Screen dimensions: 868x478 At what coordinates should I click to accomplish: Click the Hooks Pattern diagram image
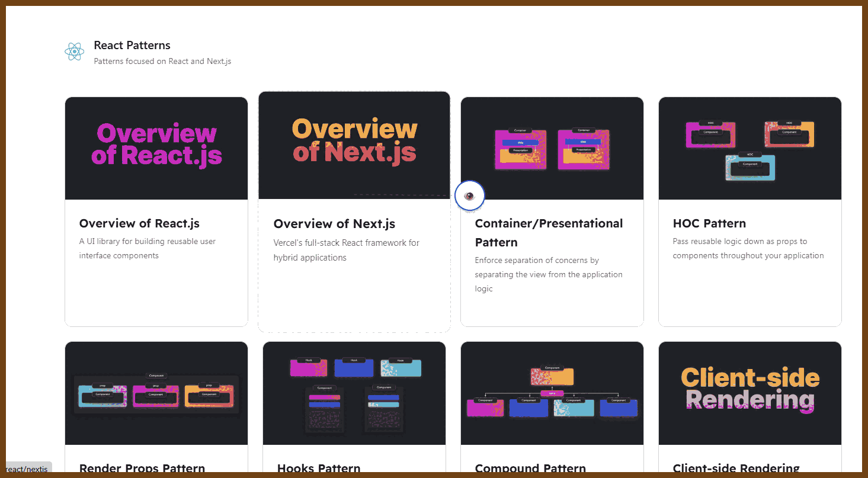tap(354, 393)
